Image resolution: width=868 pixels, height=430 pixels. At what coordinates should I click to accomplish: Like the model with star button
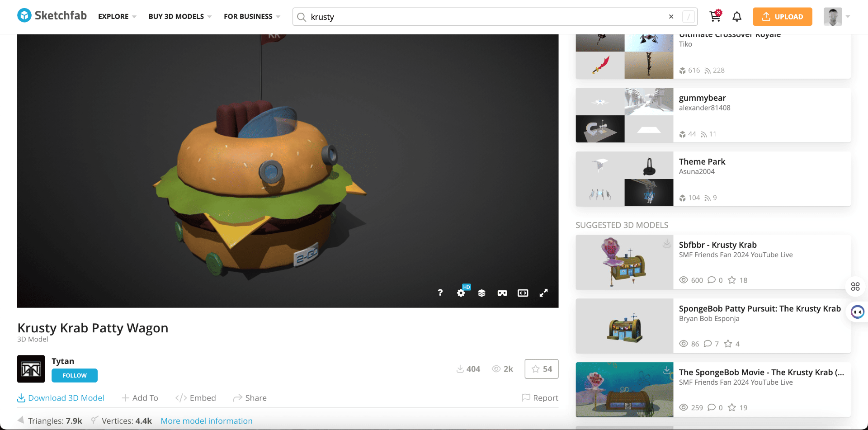542,369
